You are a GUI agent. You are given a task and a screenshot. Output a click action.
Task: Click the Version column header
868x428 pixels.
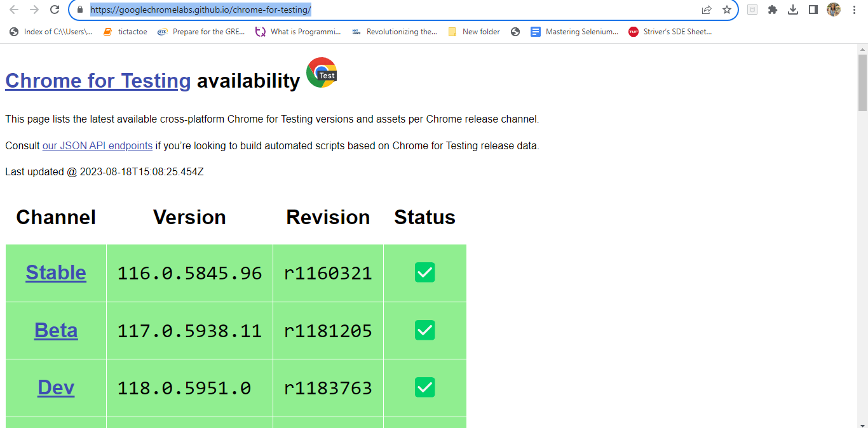tap(189, 217)
